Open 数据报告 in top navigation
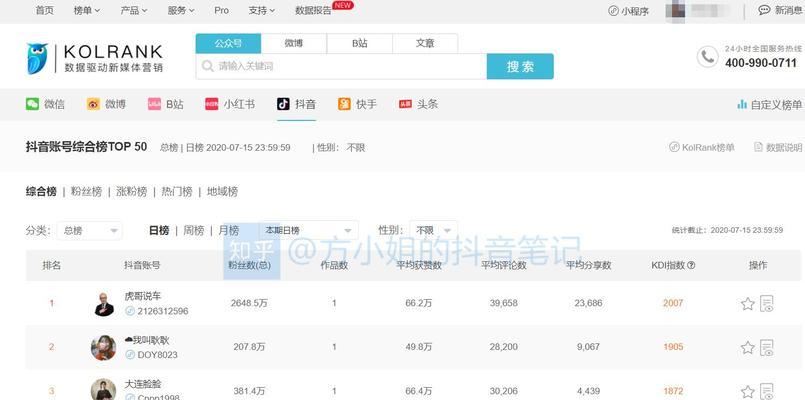The image size is (805, 400). click(313, 10)
